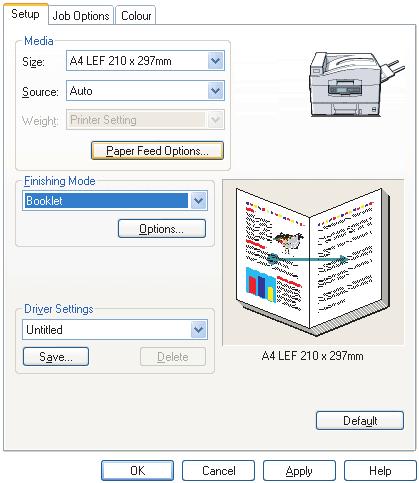Click the booklet layout preview image
419x483 pixels.
tap(313, 262)
